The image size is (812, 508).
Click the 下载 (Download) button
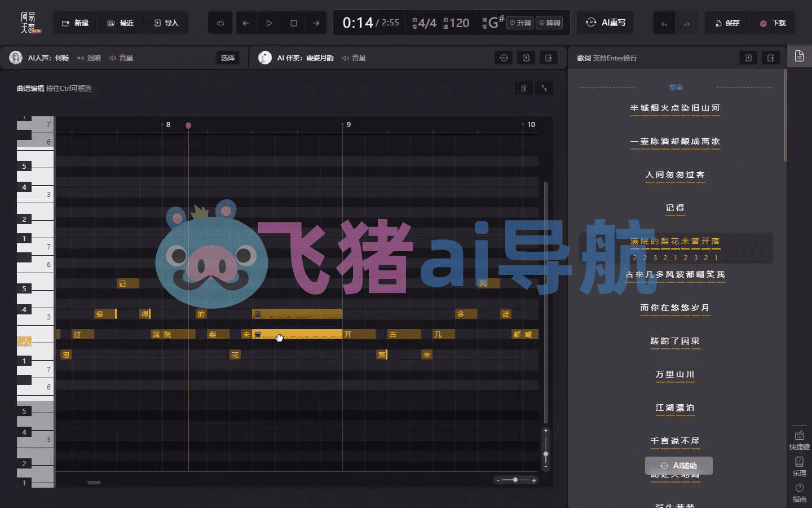773,23
